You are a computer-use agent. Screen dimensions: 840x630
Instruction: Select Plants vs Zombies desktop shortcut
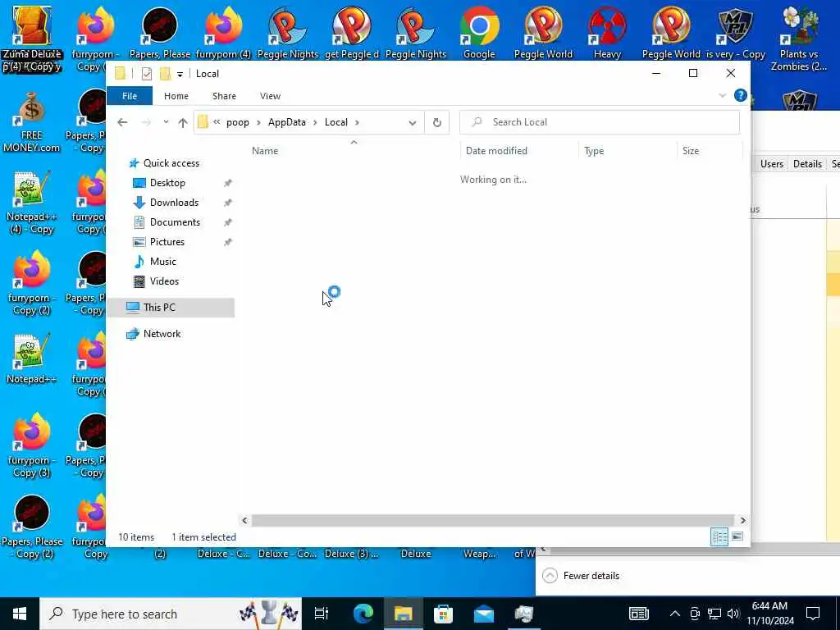point(798,39)
